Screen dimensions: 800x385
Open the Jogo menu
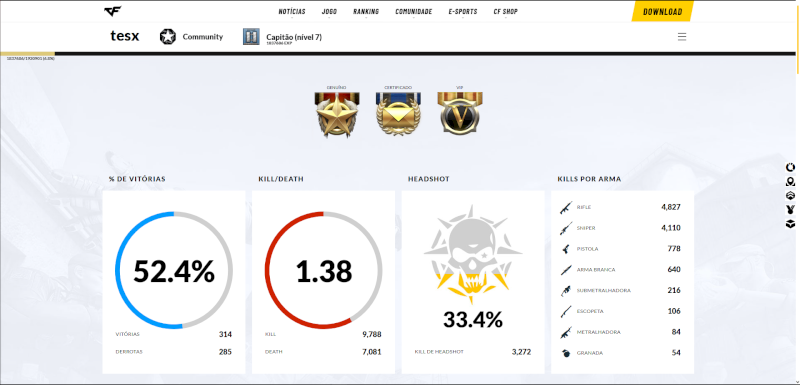point(329,11)
